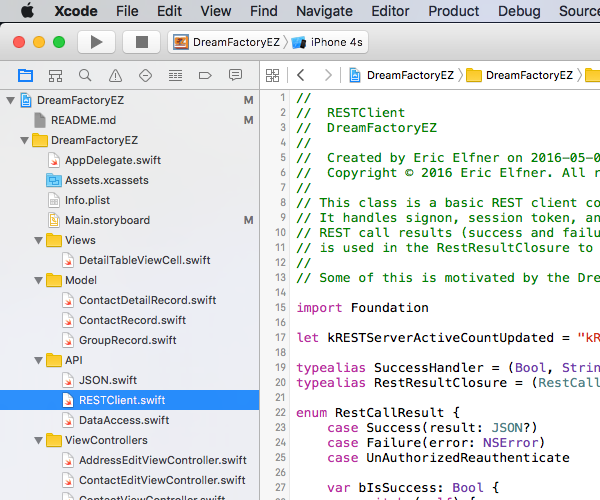
Task: Click modified status M beside Main.storyboard
Action: [x=249, y=220]
